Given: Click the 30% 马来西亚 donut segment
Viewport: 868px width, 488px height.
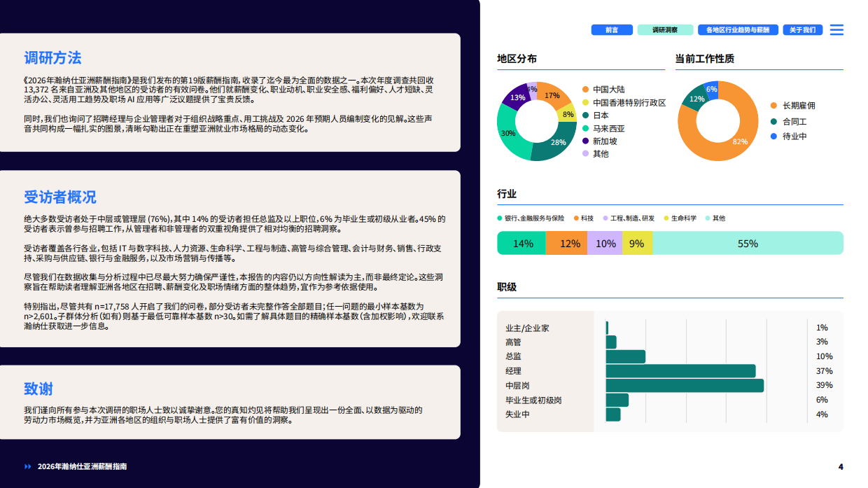Looking at the screenshot, I should point(507,134).
